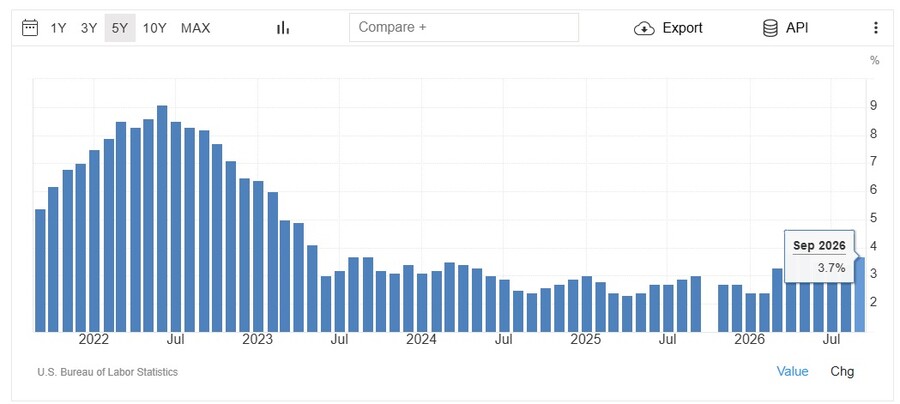
Task: Click the 2026 x-axis label
Action: pyautogui.click(x=750, y=340)
